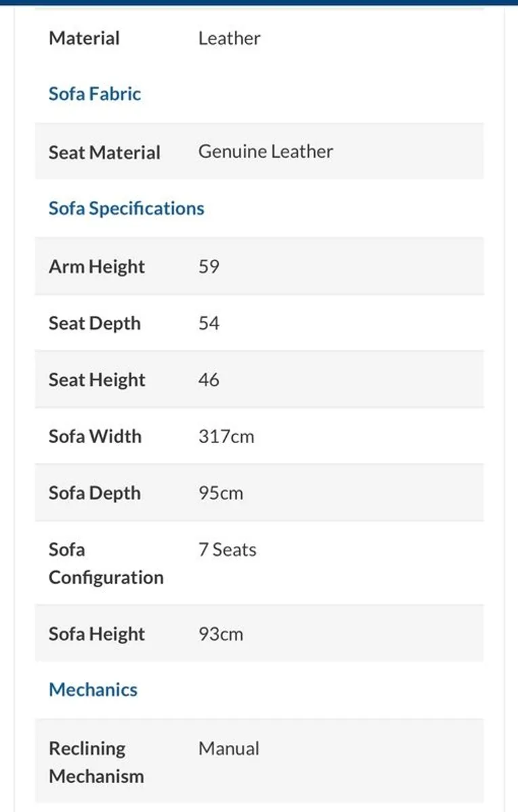Select the Seat Height value 46

(x=209, y=380)
